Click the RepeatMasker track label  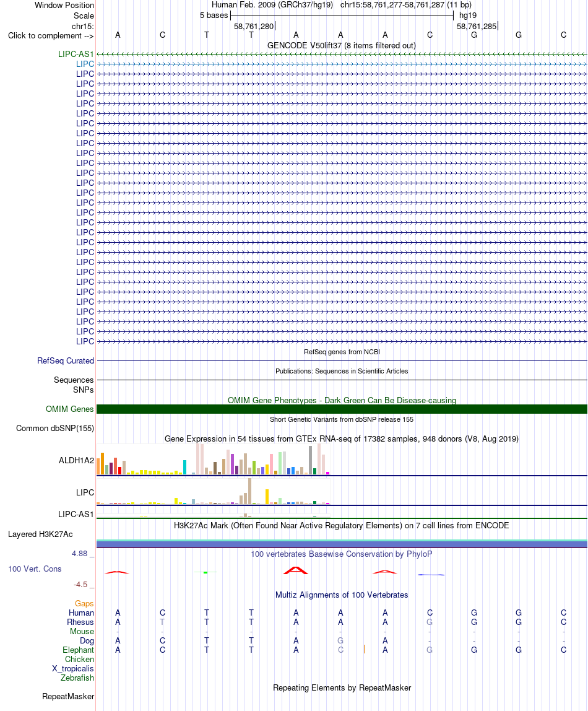click(69, 697)
